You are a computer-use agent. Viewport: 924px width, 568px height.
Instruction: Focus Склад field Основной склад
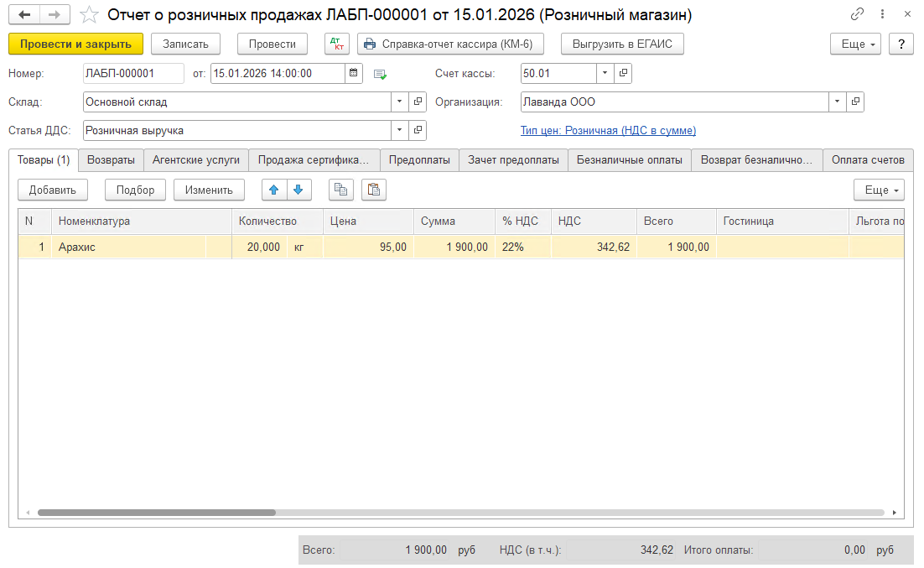(x=237, y=102)
